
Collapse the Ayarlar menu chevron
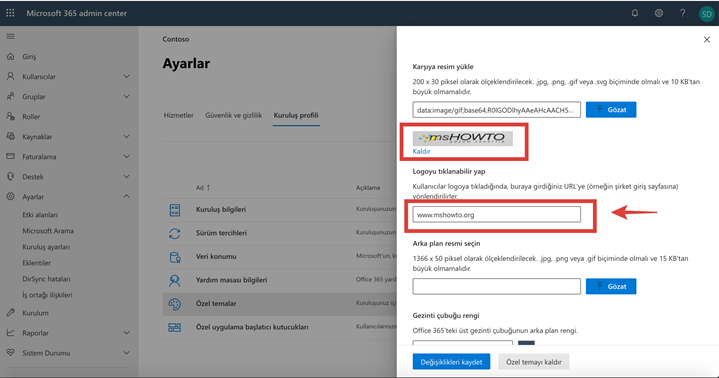pos(127,196)
